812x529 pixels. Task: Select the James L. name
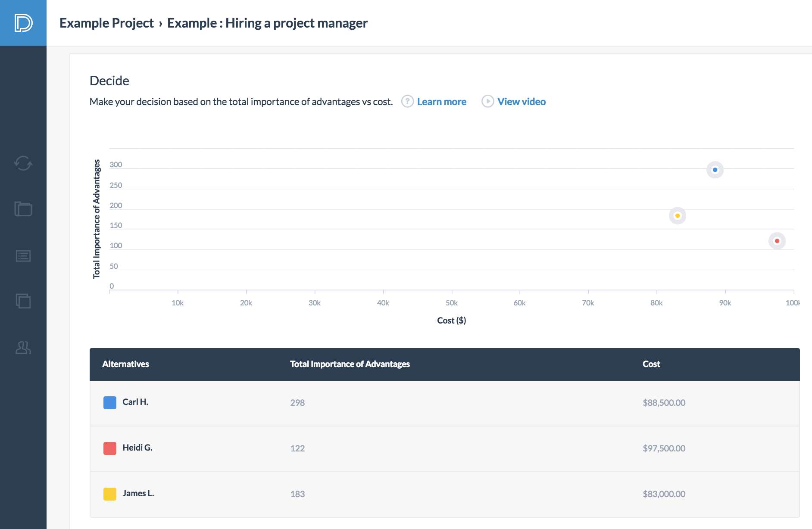click(x=138, y=493)
